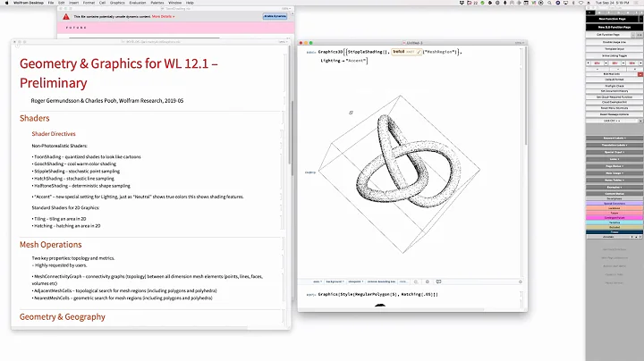Click the Graphics3D input code cell
Screen dimensions: 644x361
pos(390,56)
